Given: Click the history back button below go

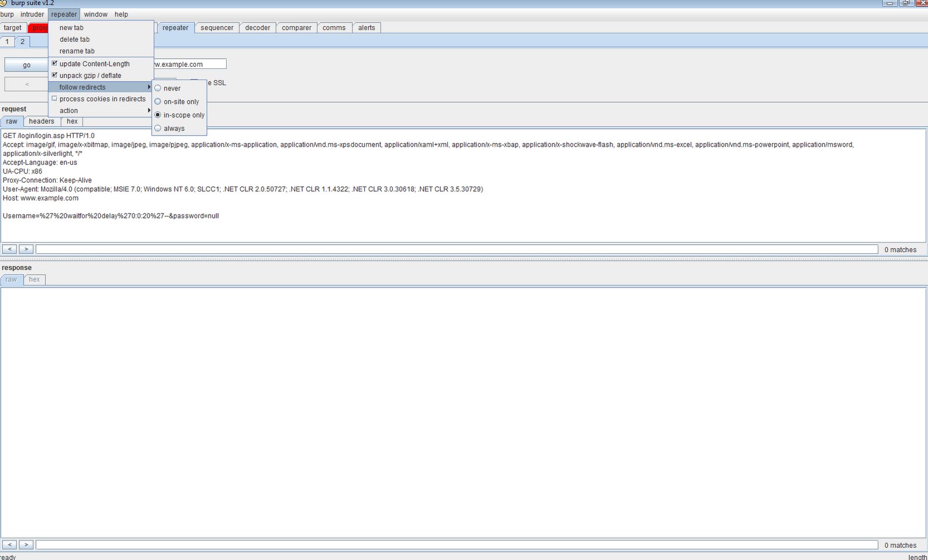Looking at the screenshot, I should [x=27, y=84].
